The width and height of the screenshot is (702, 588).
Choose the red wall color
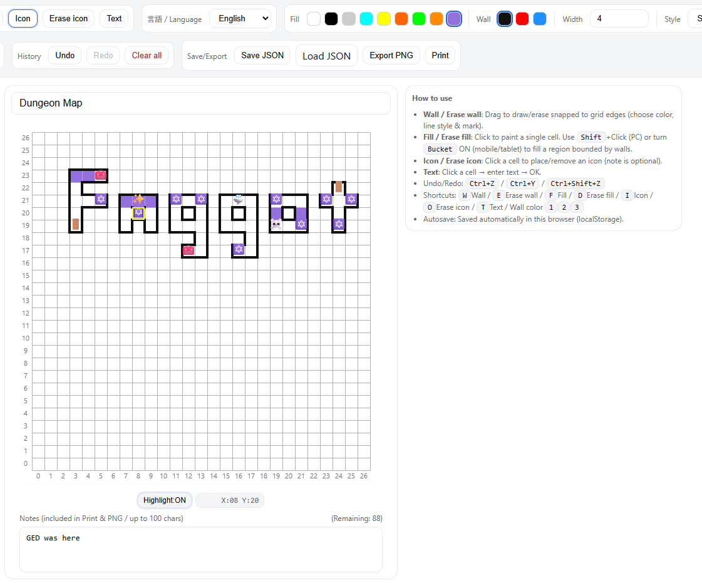point(522,19)
